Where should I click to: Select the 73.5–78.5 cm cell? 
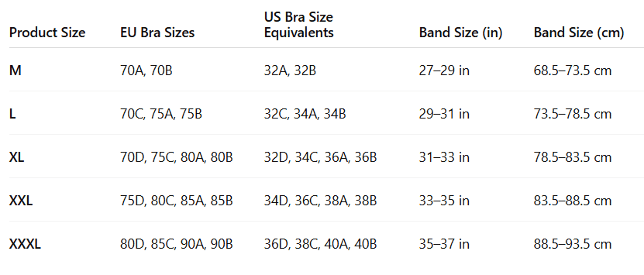573,114
